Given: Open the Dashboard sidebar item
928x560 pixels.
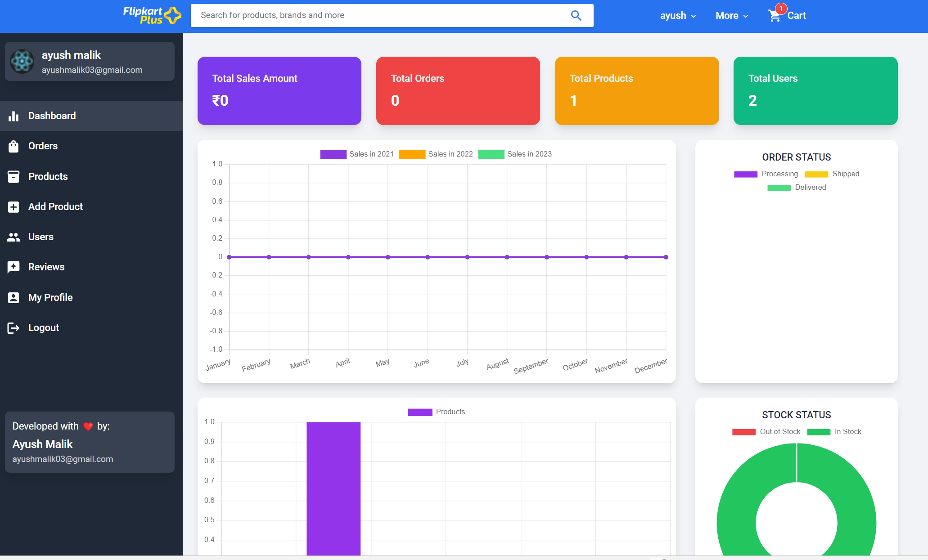Looking at the screenshot, I should click(x=91, y=116).
